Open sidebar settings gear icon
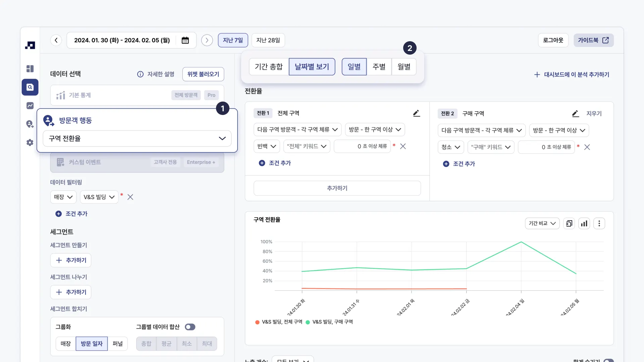This screenshot has width=644, height=362. click(30, 142)
